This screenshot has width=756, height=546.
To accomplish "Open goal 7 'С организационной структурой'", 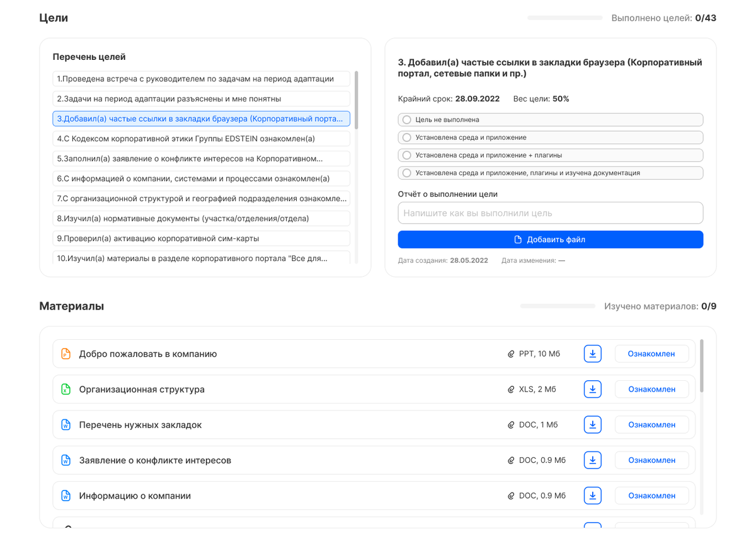I will click(x=201, y=199).
